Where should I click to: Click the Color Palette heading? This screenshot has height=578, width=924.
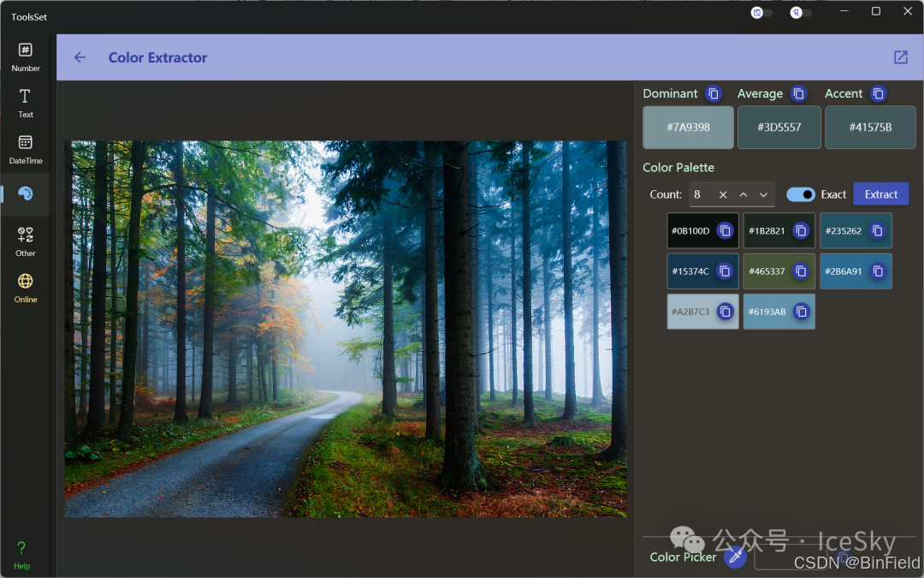point(678,168)
